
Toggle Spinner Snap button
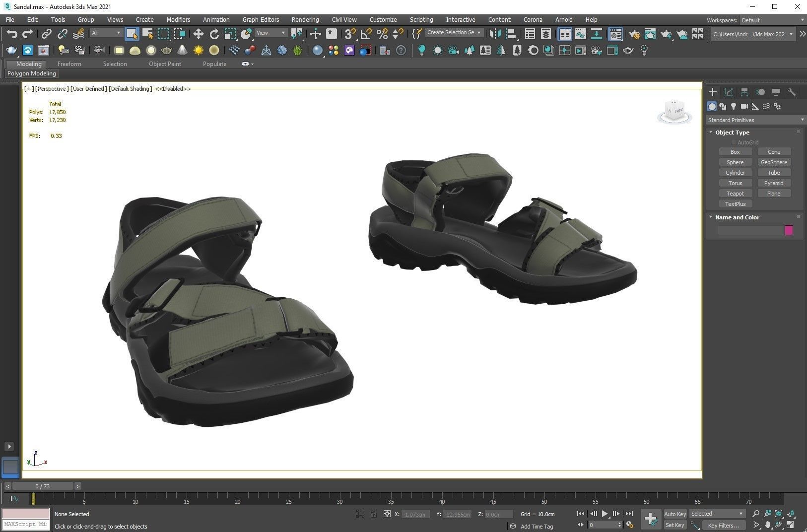click(398, 34)
